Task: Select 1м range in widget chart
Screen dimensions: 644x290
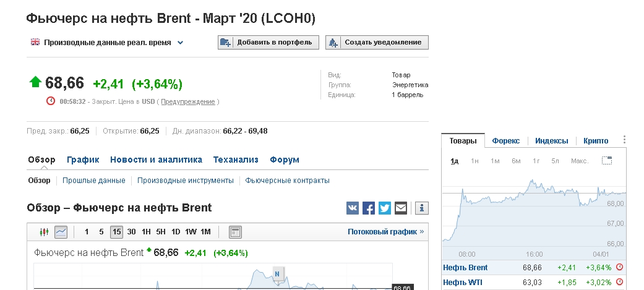Action: click(495, 161)
